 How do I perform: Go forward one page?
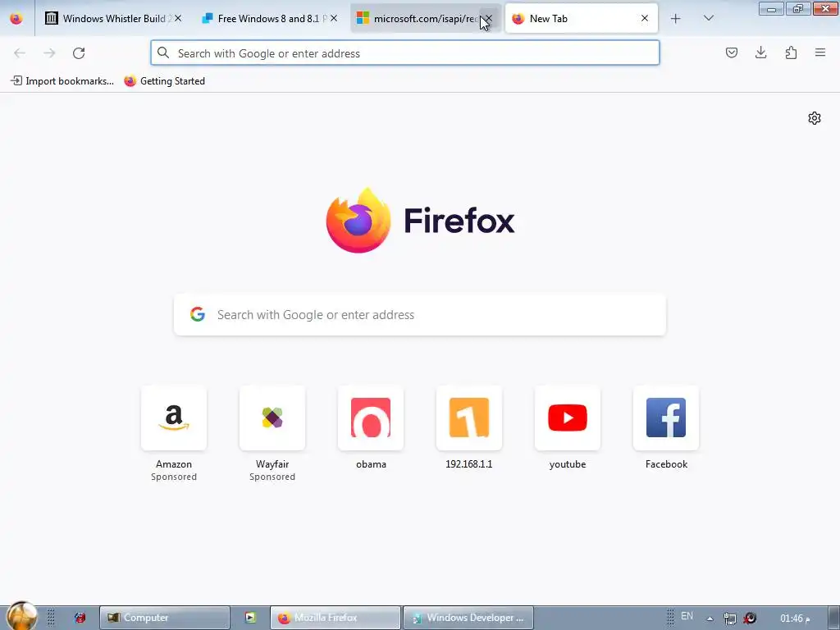point(49,53)
